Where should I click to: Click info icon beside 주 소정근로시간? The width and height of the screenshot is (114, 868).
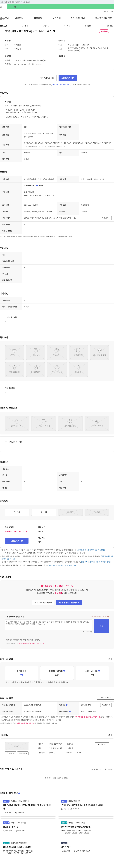point(37,186)
